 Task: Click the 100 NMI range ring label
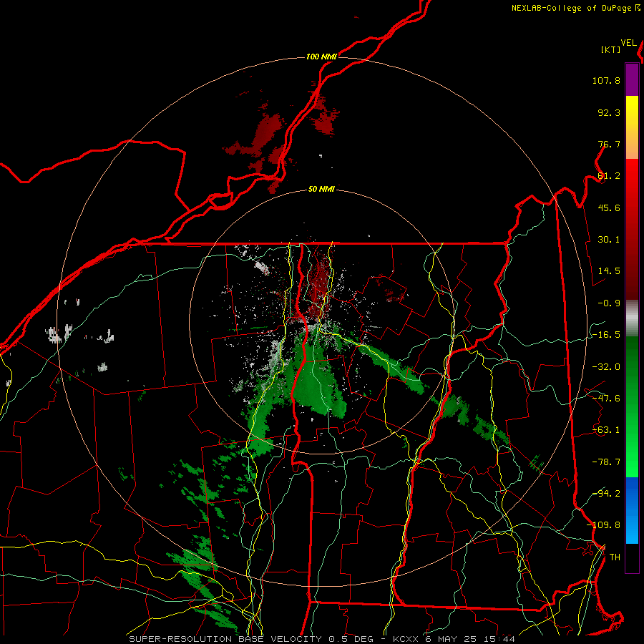tap(321, 57)
